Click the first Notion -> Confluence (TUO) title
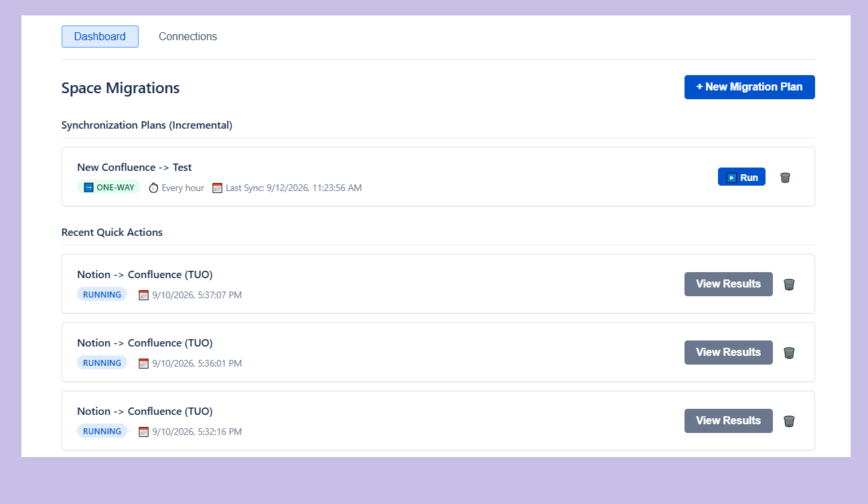 145,275
